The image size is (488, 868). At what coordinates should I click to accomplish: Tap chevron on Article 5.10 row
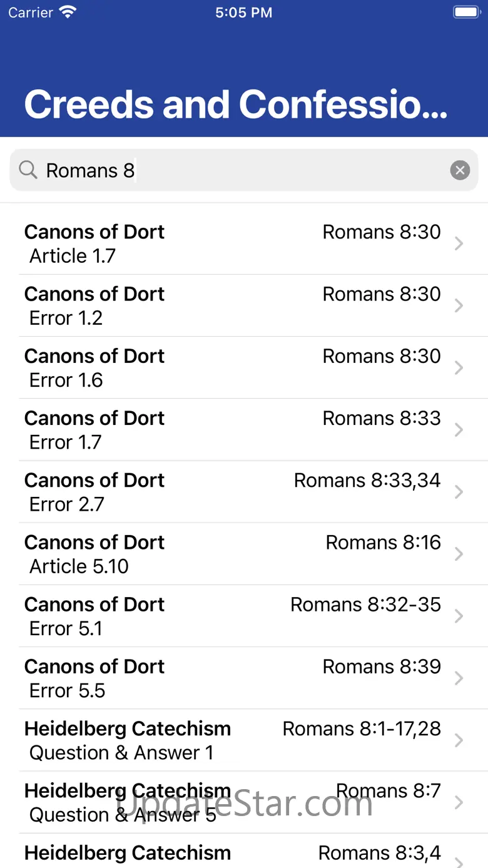point(459,554)
